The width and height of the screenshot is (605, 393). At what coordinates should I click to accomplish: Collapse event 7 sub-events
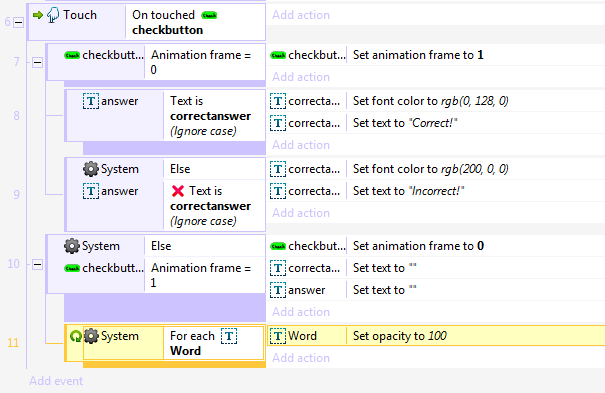click(37, 62)
